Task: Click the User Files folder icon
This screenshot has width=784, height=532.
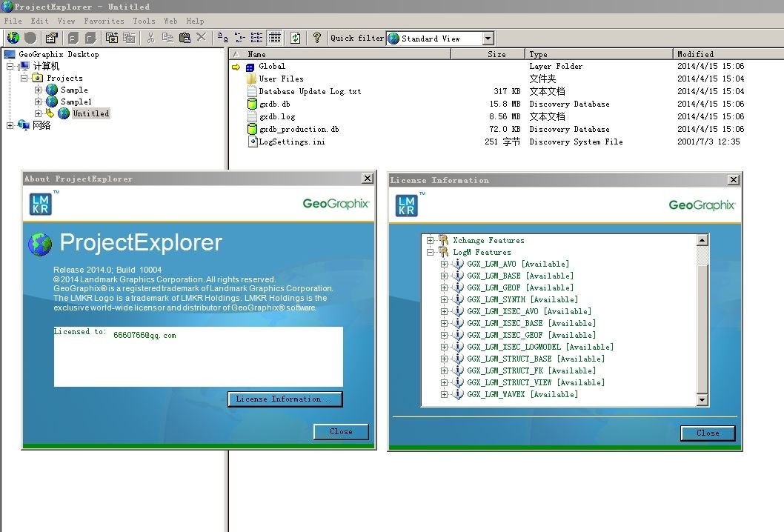Action: coord(251,79)
